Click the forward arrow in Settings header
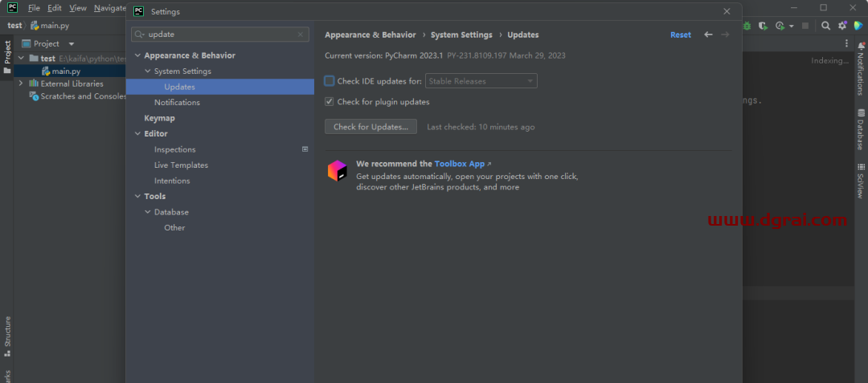868x383 pixels. coord(725,35)
